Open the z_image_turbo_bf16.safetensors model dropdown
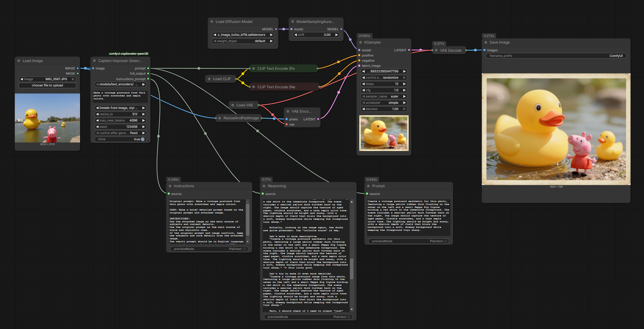644x329 pixels. [x=243, y=35]
